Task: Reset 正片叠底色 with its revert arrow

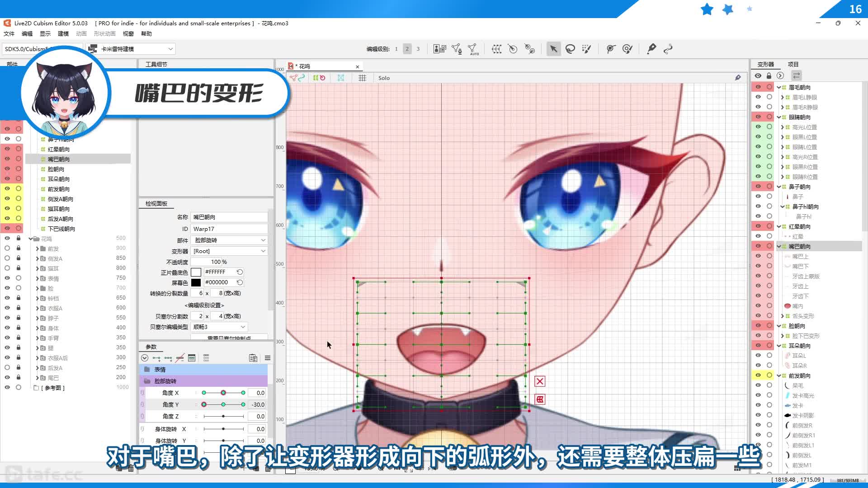Action: tap(240, 272)
